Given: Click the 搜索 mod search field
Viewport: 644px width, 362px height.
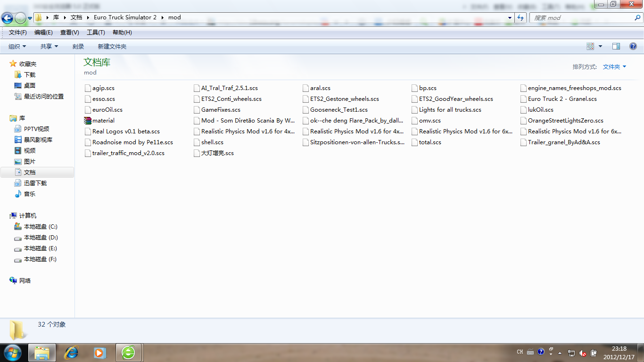Looking at the screenshot, I should pos(581,17).
